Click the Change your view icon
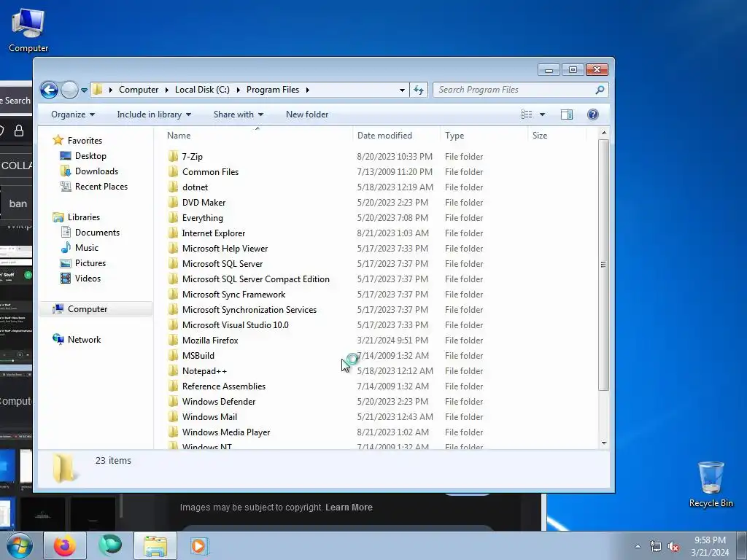747x560 pixels. point(527,114)
